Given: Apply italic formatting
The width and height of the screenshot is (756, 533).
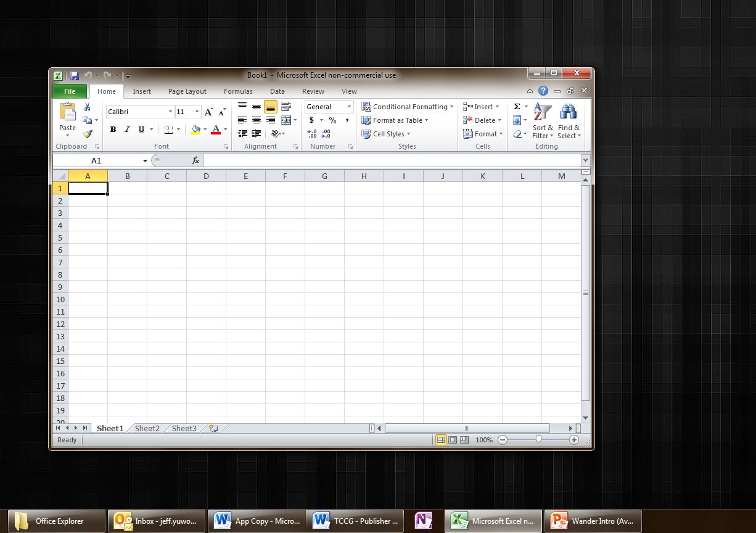Looking at the screenshot, I should (126, 130).
